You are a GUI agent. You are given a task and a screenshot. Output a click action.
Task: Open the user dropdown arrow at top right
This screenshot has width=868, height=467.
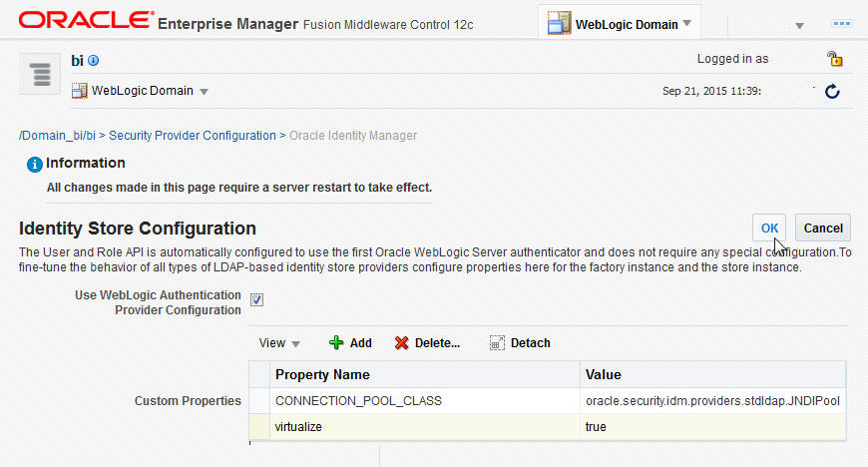pyautogui.click(x=799, y=26)
